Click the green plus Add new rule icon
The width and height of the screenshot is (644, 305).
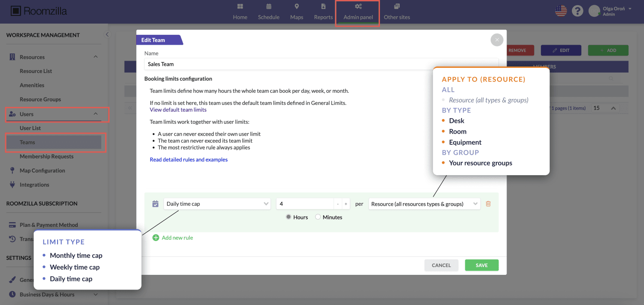(156, 238)
